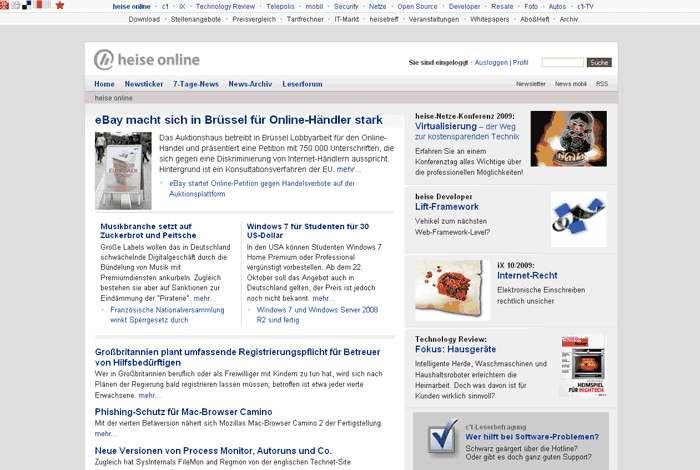
Task: Open the Foto channel link
Action: click(531, 7)
